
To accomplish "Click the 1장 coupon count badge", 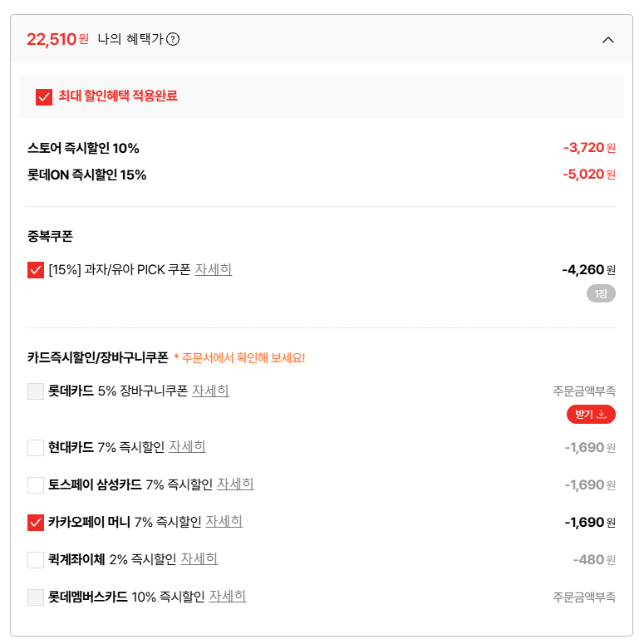I will coord(601,293).
